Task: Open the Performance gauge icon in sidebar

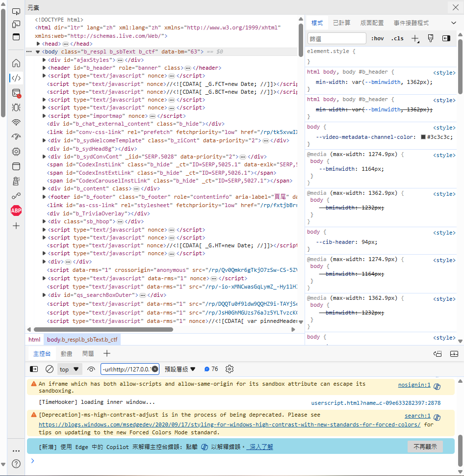Action: (x=16, y=136)
